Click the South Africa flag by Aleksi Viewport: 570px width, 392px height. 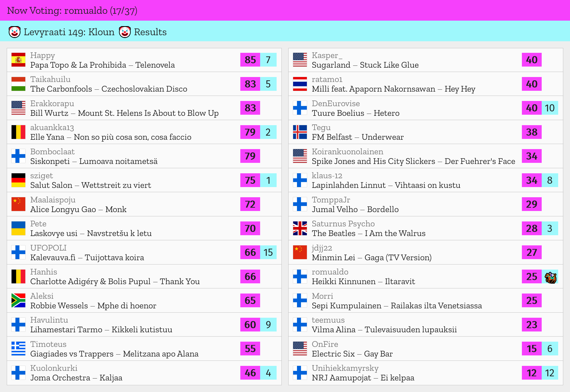[x=18, y=300]
